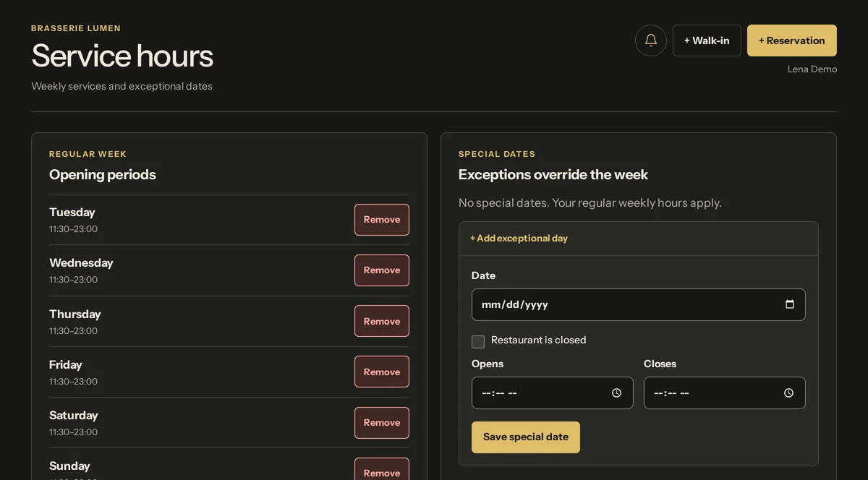
Task: Focus the Closes time field
Action: click(x=724, y=393)
